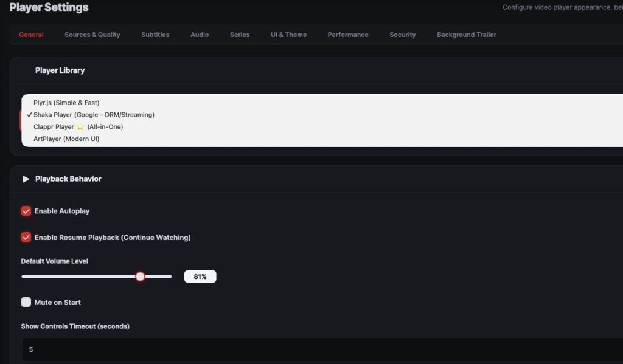
Task: Click the Default Volume Level slider handle
Action: 141,276
